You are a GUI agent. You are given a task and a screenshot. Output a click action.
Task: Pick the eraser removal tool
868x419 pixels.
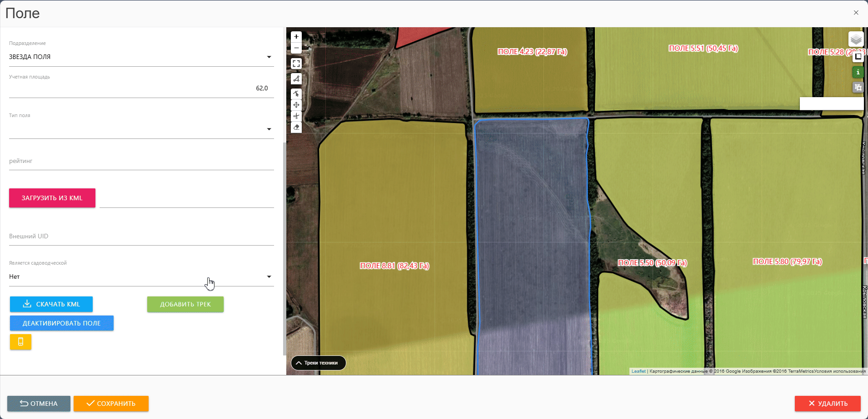[296, 128]
